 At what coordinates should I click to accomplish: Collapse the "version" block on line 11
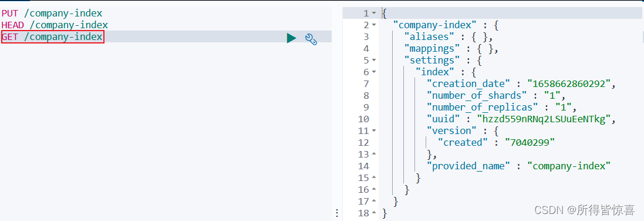[x=374, y=131]
